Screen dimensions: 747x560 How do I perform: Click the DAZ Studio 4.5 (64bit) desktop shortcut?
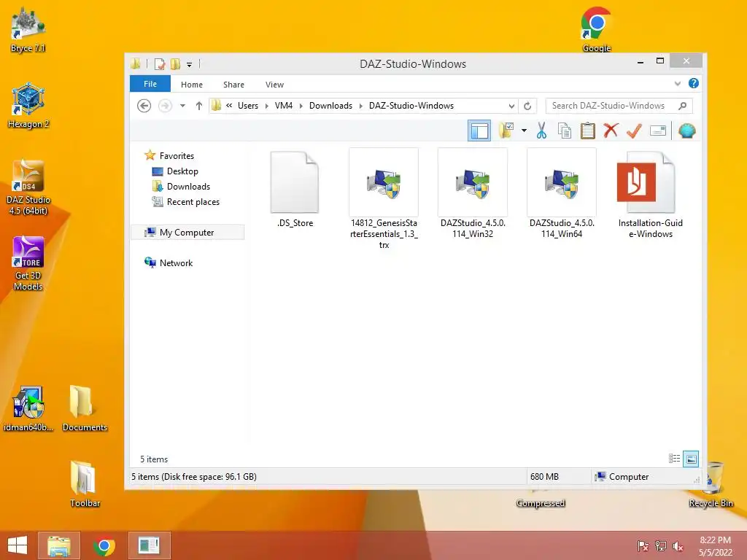click(28, 187)
